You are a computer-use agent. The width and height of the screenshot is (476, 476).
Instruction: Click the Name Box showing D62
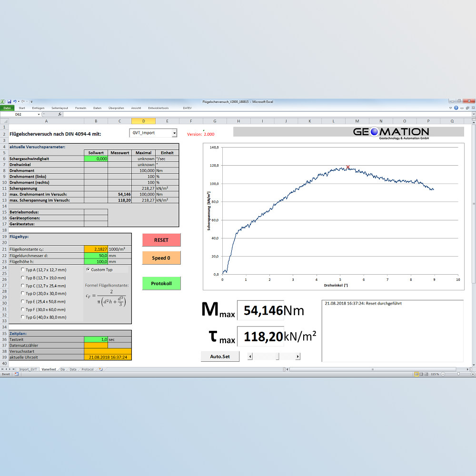point(19,114)
